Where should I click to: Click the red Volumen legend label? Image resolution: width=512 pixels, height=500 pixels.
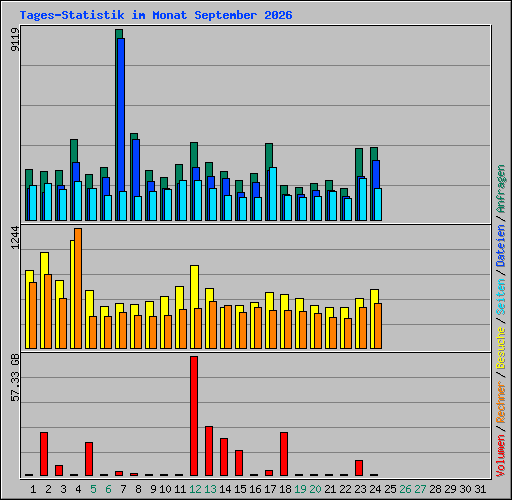[x=501, y=456]
